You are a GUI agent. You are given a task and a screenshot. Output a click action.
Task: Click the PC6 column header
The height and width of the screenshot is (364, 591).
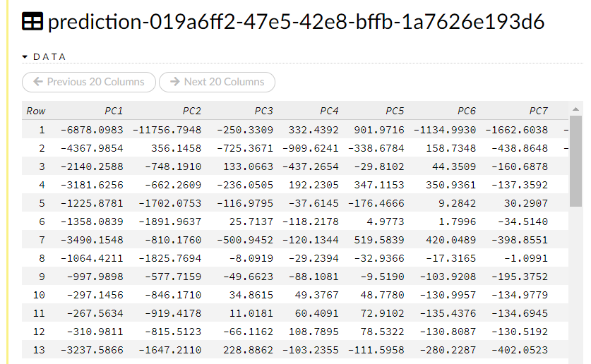coord(466,111)
